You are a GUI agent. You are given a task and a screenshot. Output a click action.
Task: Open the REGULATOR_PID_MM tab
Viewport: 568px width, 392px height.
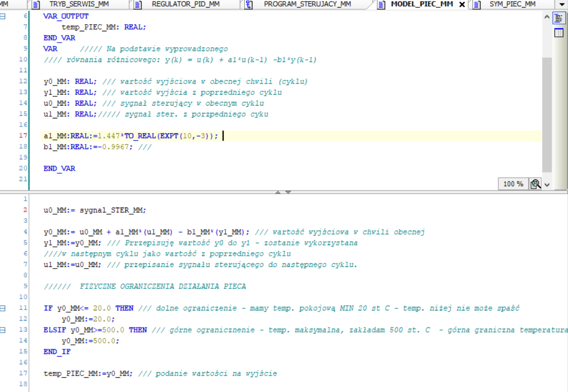pos(186,4)
